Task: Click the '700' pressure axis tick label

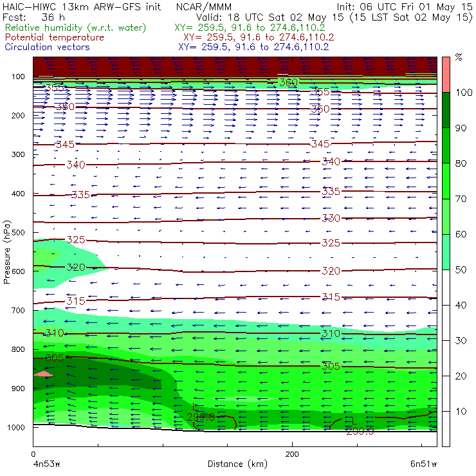Action: (x=18, y=310)
